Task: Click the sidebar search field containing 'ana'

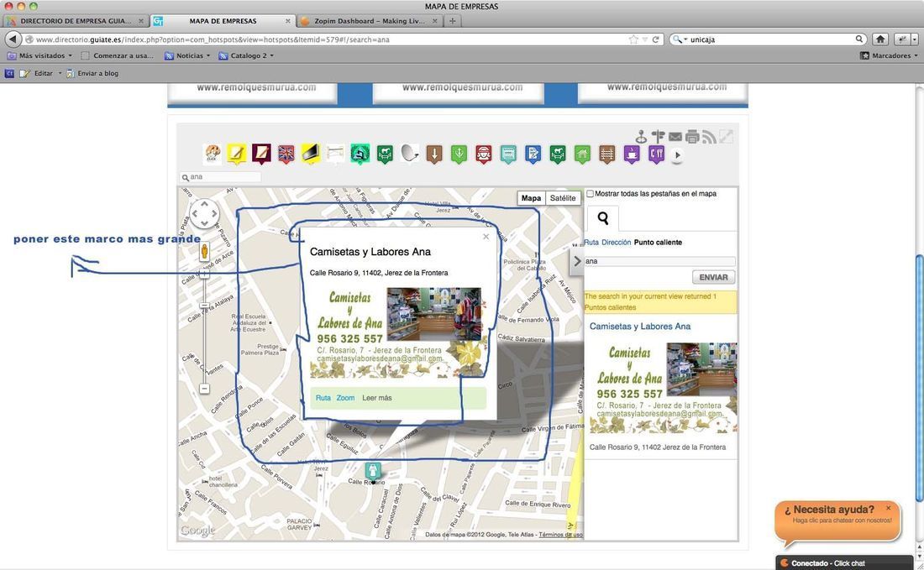Action: point(659,261)
